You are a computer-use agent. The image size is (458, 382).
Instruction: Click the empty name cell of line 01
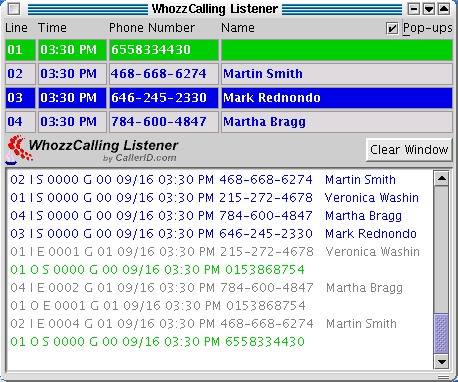(x=337, y=50)
